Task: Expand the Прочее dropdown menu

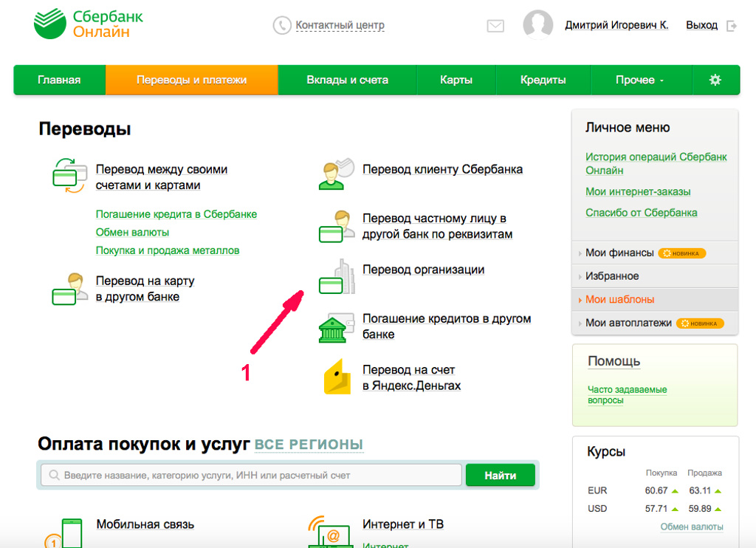Action: point(640,80)
